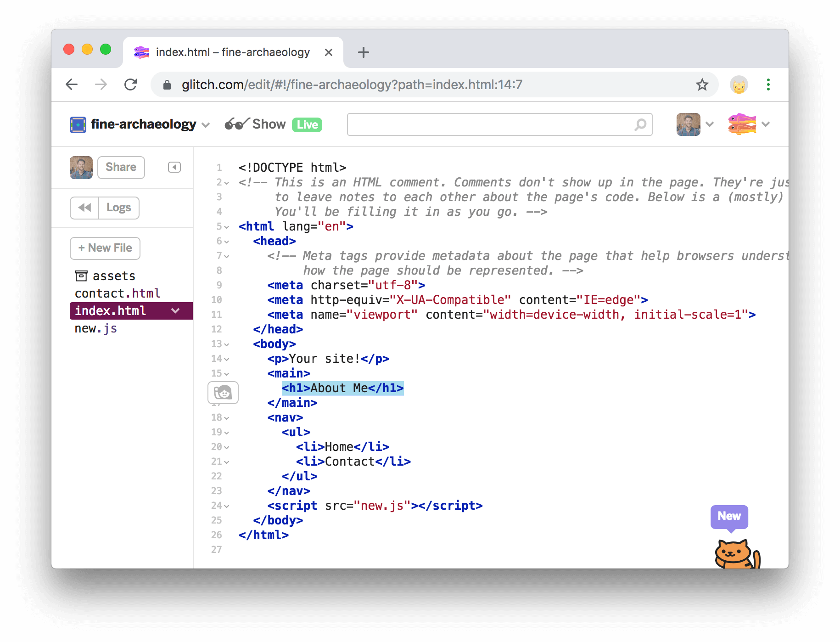This screenshot has height=642, width=840.
Task: Click the lock icon in address bar
Action: [x=167, y=85]
